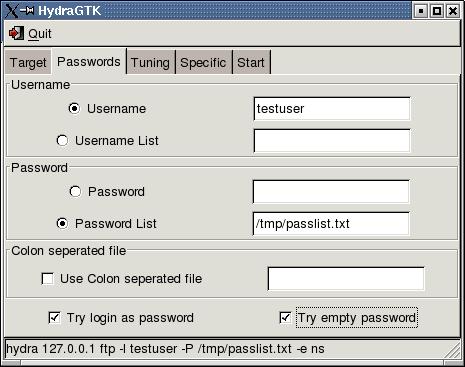Go to the Specific tab
Image resolution: width=465 pixels, height=367 pixels.
(x=203, y=62)
